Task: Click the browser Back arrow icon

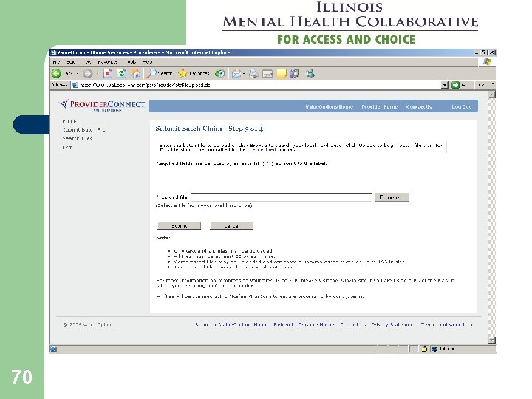Action: pyautogui.click(x=56, y=73)
